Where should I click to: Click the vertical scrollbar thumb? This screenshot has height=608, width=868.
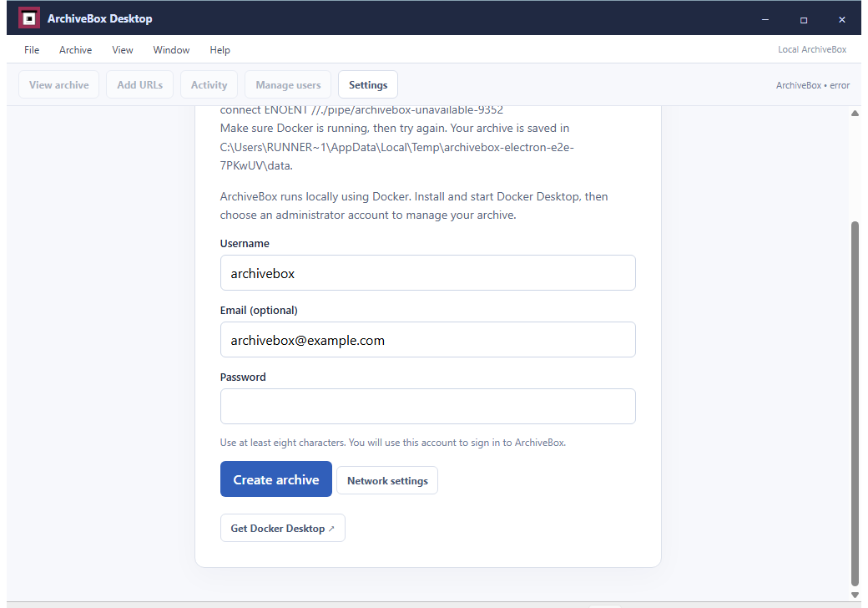coord(855,403)
